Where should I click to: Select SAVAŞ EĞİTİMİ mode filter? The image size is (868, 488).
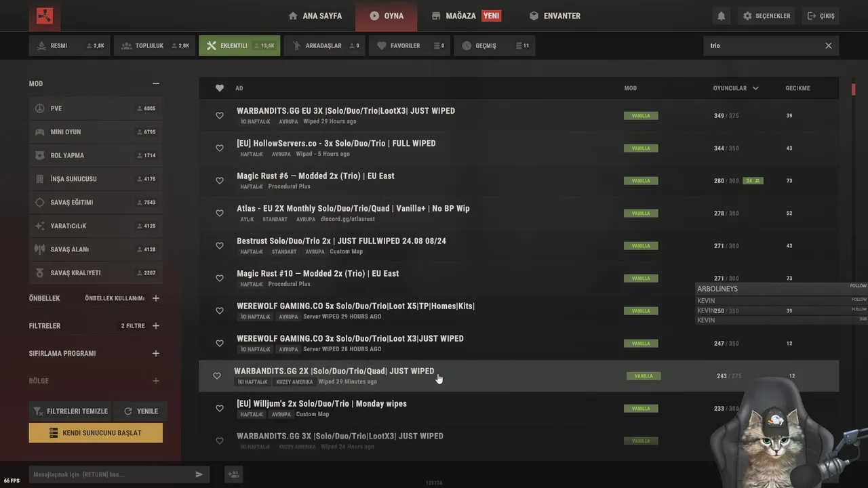tap(96, 203)
